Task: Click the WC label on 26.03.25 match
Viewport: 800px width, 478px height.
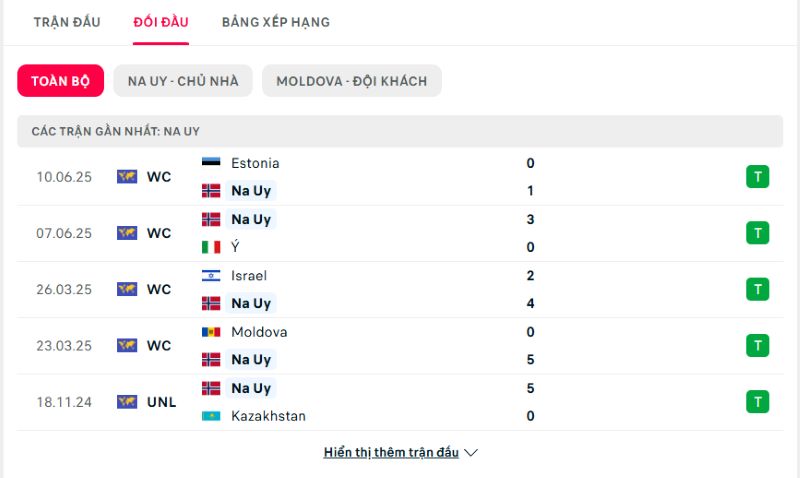Action: tap(159, 289)
